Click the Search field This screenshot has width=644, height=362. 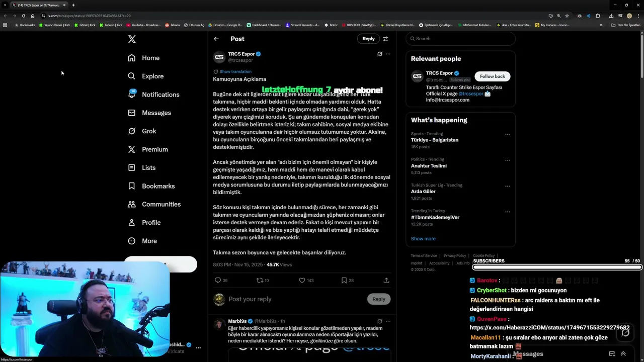tap(461, 39)
